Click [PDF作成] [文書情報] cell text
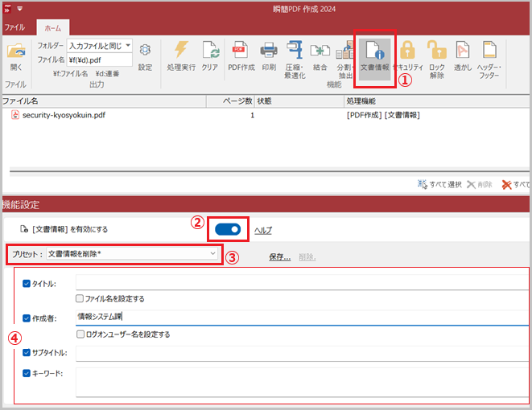The image size is (532, 410). (383, 115)
